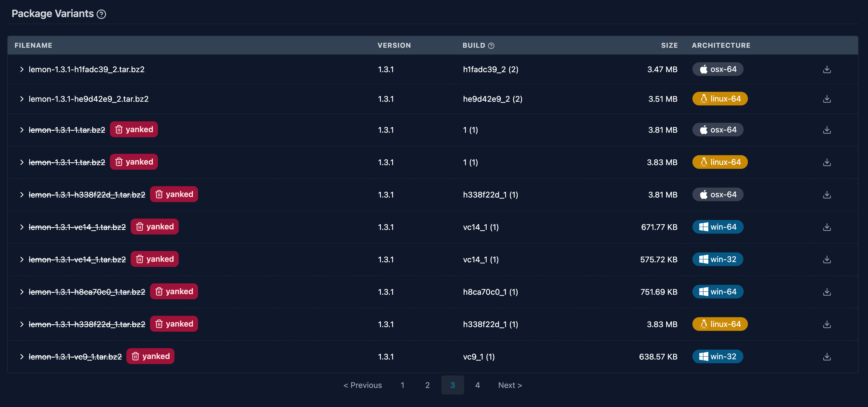The width and height of the screenshot is (868, 407).
Task: Download lemon-1.3.1-vc9_1 win-32 package
Action: (827, 356)
